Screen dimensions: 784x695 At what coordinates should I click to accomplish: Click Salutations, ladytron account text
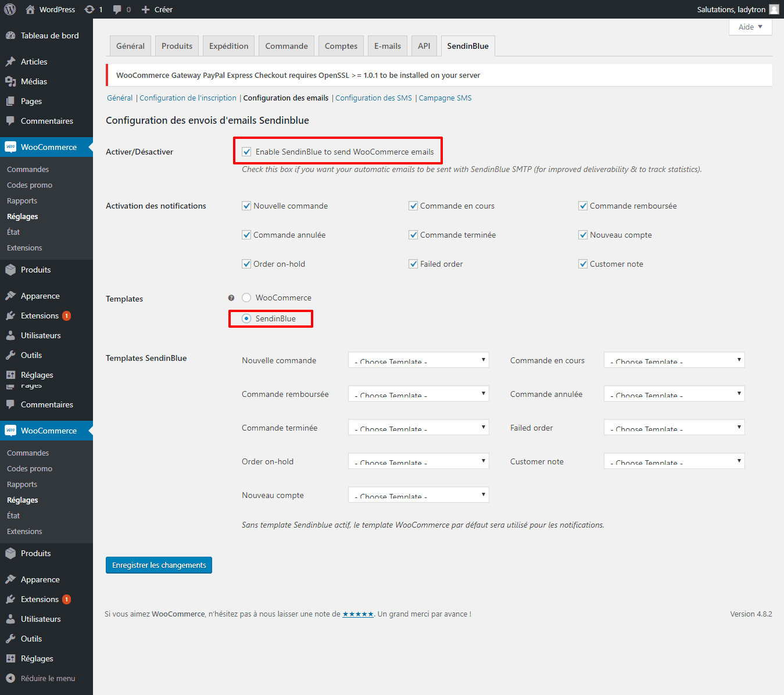click(x=731, y=9)
